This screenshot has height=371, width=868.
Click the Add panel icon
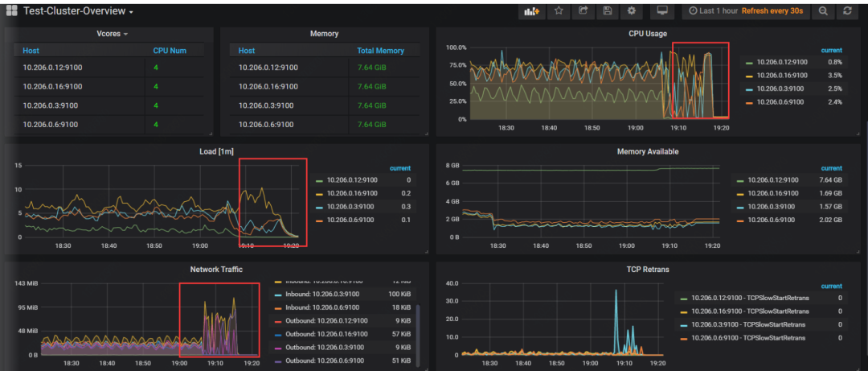coord(532,11)
